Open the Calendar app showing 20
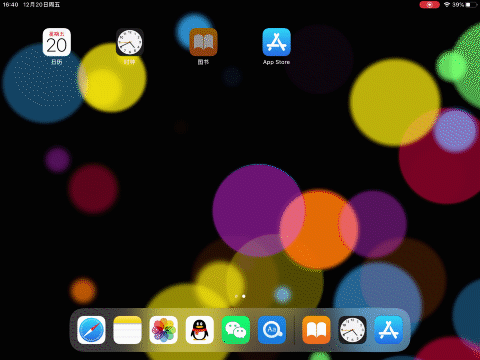Viewport: 480px width, 360px height. [57, 42]
